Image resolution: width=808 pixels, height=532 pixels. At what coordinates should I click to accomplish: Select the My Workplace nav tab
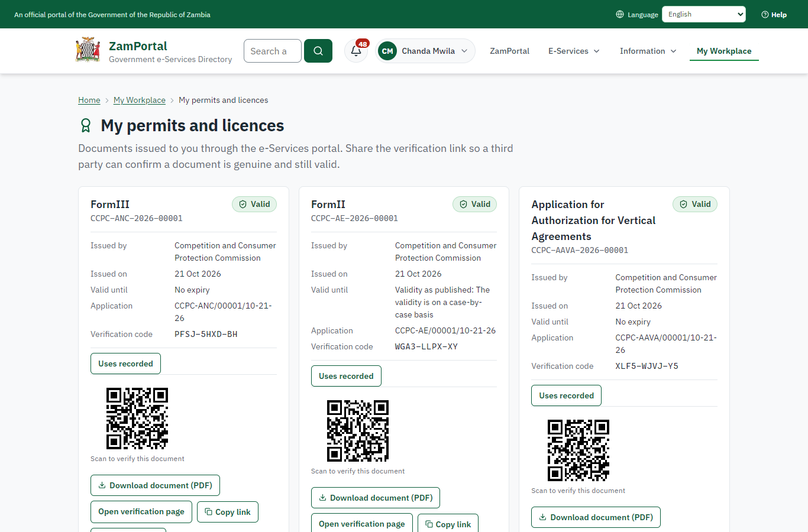(x=724, y=51)
